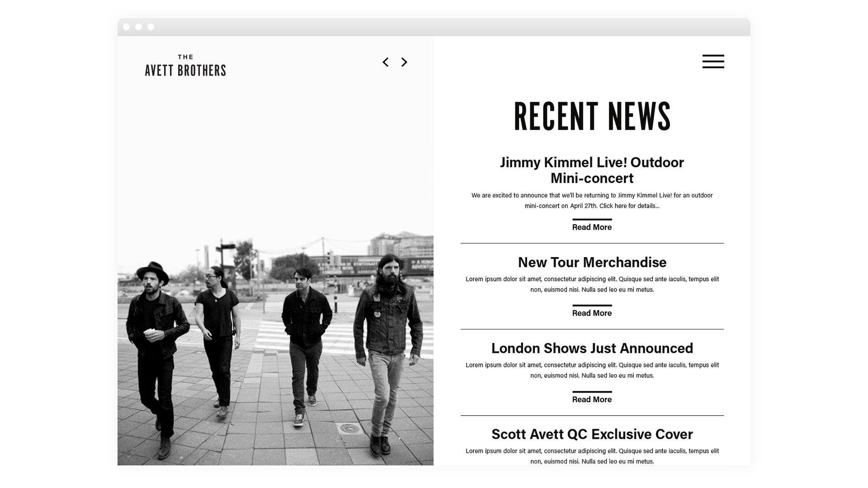The height and width of the screenshot is (488, 868).
Task: Click the lorem ipsum text under Scott Avett QC
Action: tap(592, 456)
